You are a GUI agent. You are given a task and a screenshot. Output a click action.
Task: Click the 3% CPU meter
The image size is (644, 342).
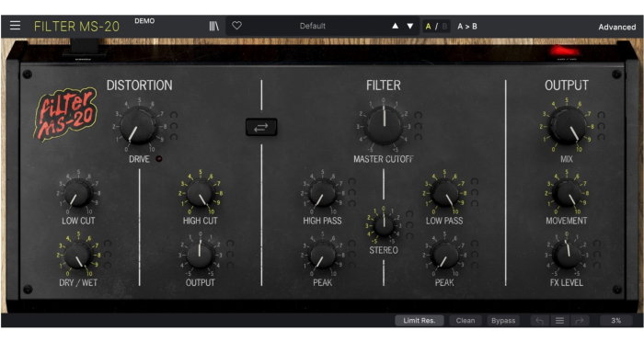(x=616, y=321)
